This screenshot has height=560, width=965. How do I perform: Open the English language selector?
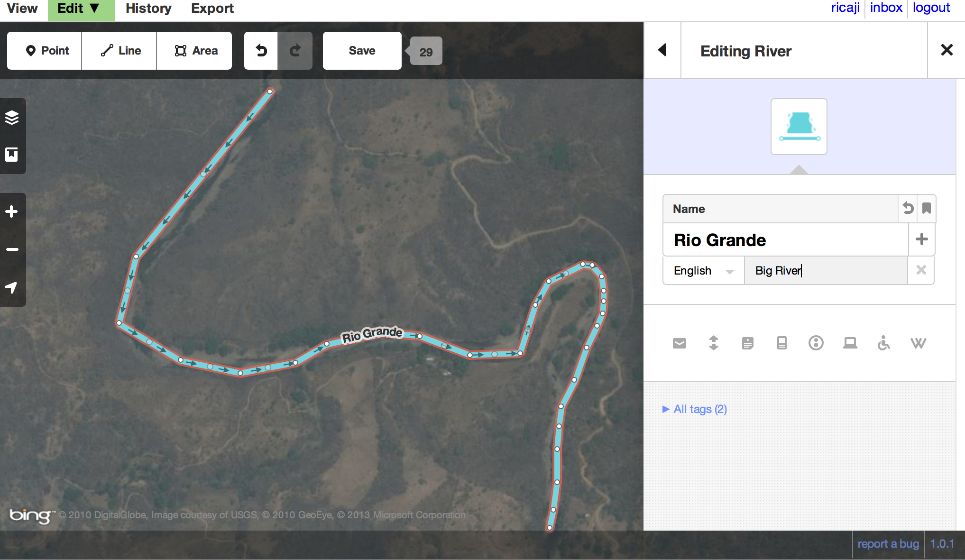(x=703, y=270)
